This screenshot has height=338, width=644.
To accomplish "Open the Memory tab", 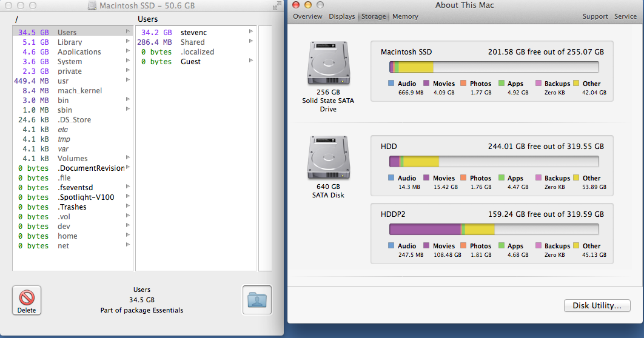I will coord(405,16).
